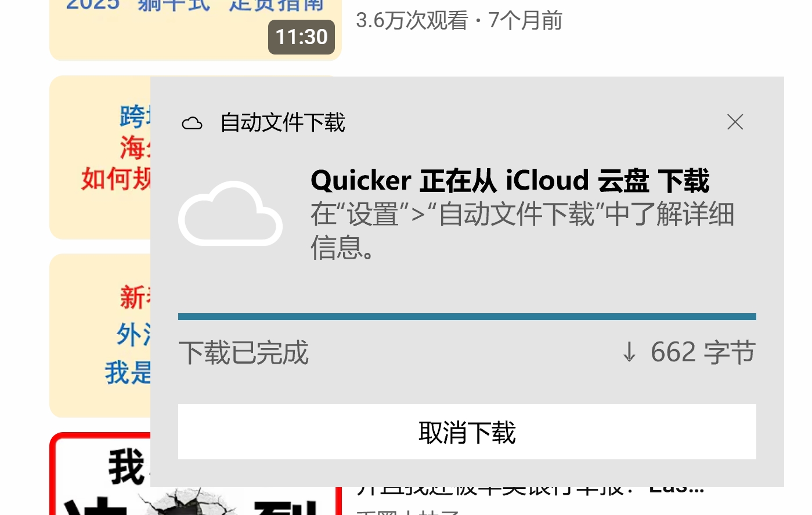Click the 662 字节 file size label

tap(703, 352)
